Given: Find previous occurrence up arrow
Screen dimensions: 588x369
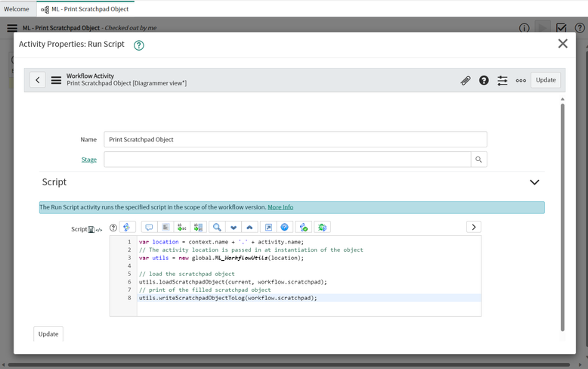Looking at the screenshot, I should click(249, 228).
